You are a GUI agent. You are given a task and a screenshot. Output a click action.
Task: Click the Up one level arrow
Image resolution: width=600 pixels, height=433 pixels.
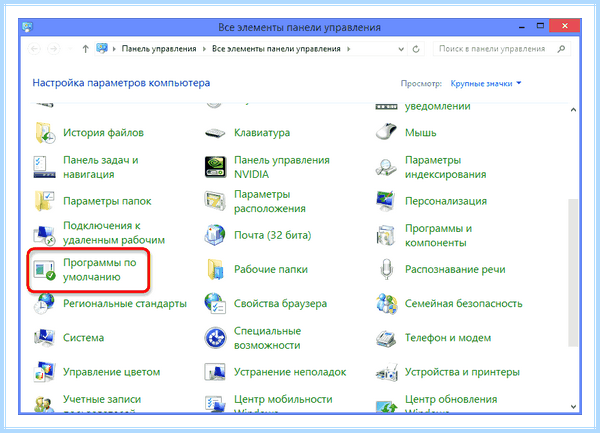point(85,49)
